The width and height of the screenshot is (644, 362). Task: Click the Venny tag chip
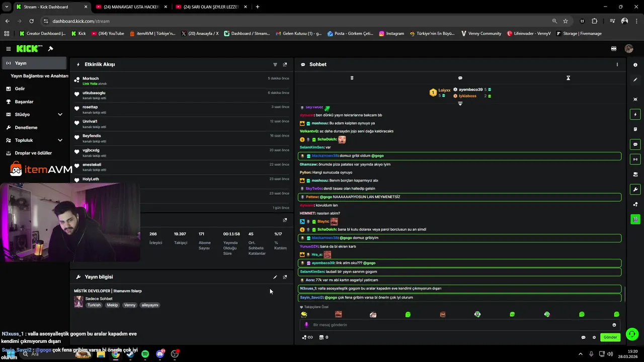(130, 305)
